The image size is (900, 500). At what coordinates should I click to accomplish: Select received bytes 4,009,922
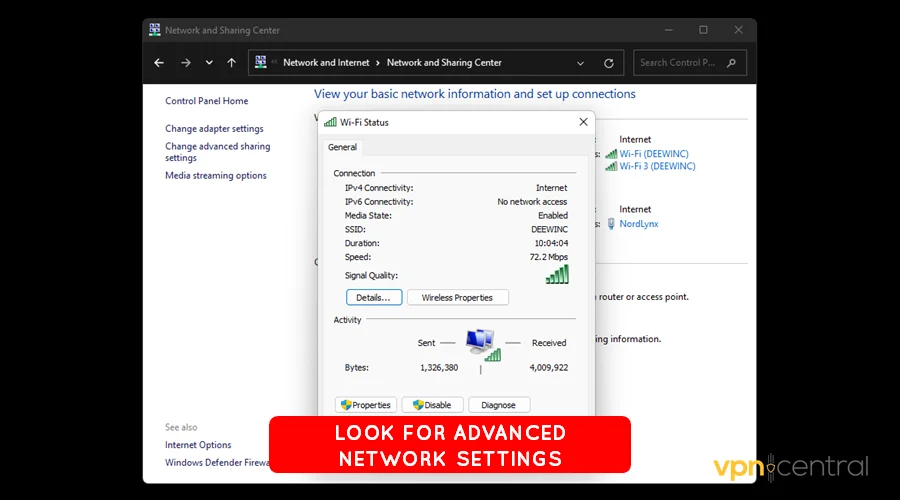(549, 368)
